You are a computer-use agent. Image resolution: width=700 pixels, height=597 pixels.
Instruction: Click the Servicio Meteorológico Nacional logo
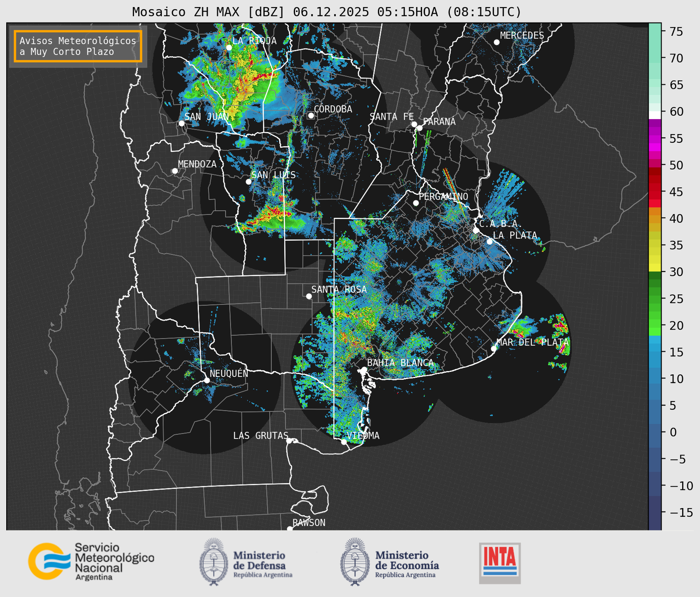[x=91, y=562]
